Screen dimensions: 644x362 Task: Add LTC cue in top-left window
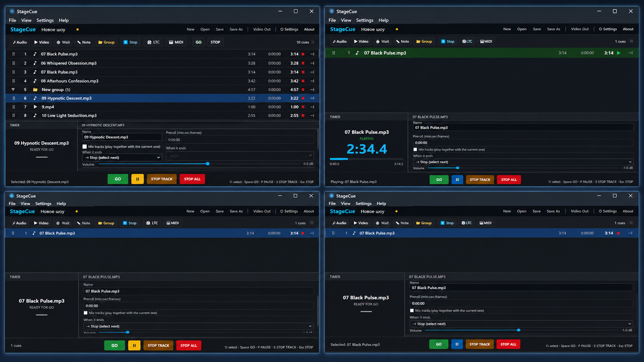(x=153, y=42)
